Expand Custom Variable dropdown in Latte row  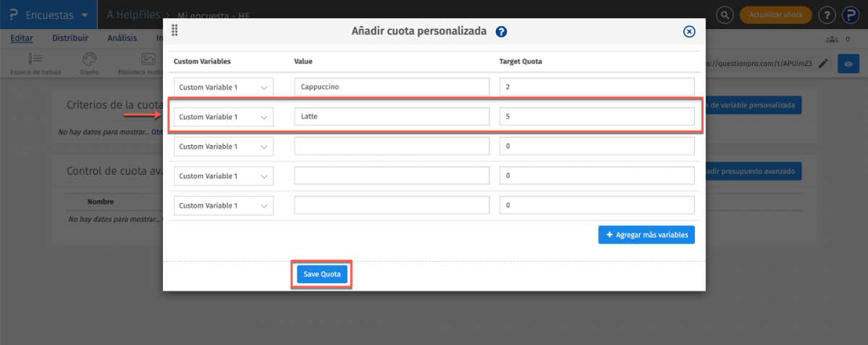(x=223, y=117)
